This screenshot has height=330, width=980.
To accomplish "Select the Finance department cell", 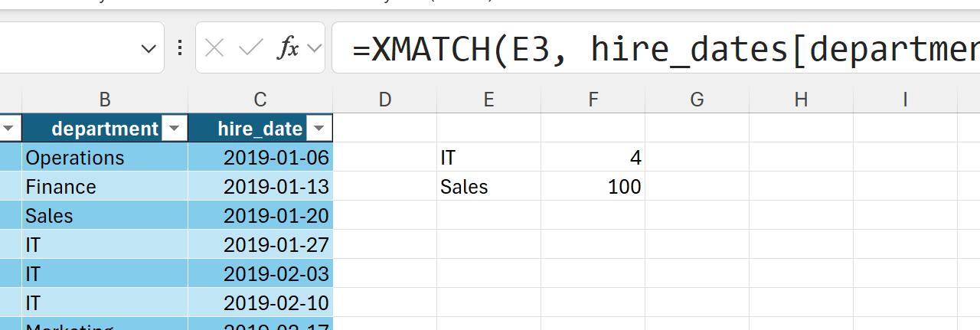I will (x=105, y=187).
